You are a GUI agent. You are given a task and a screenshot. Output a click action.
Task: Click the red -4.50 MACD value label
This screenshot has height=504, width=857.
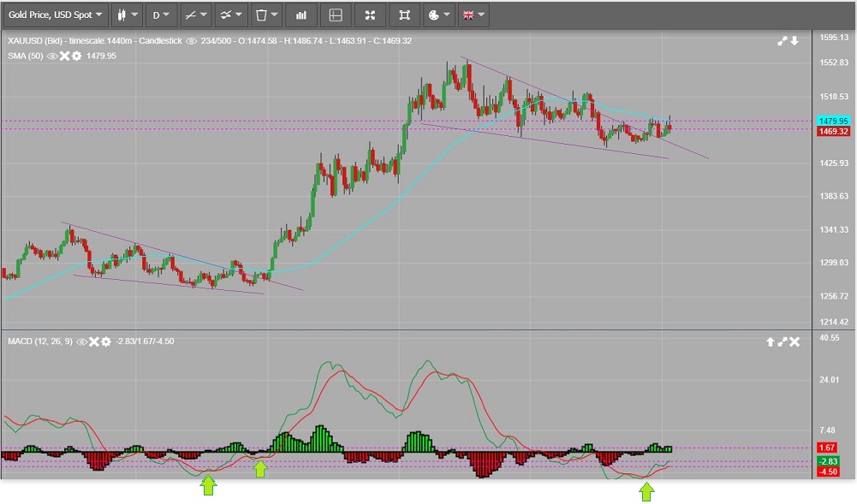(828, 471)
